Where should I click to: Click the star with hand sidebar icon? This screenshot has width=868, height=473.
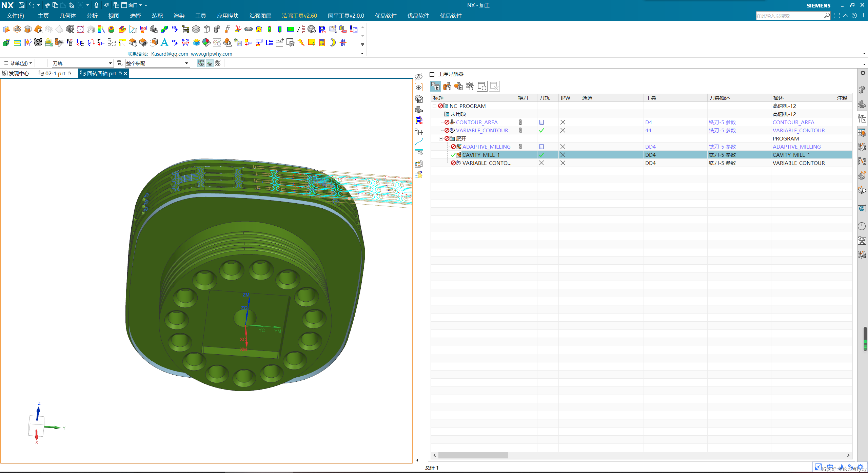(x=419, y=175)
